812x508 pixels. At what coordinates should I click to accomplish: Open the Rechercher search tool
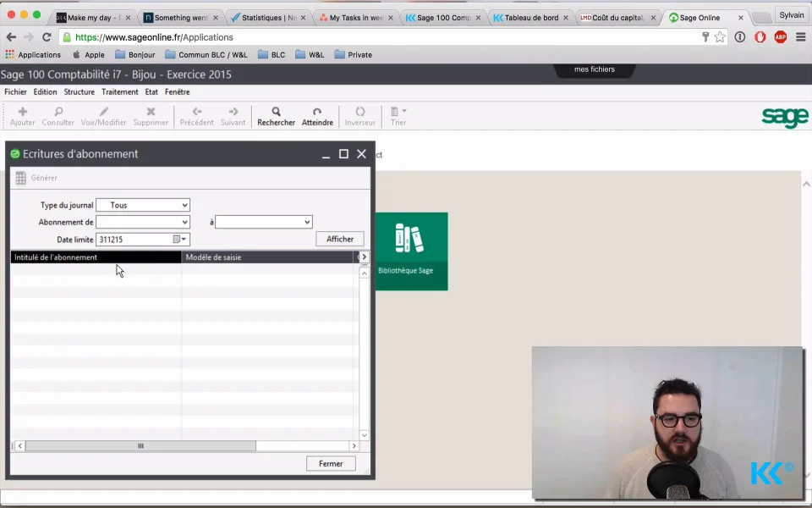(276, 112)
